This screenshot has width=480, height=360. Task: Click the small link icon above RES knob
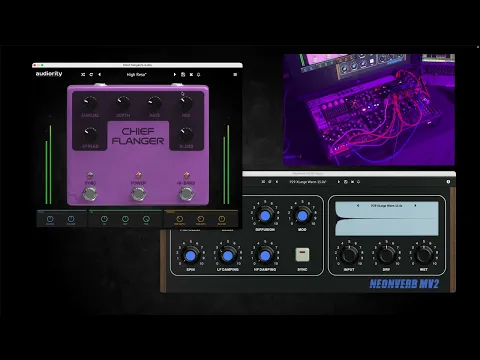[x=183, y=94]
